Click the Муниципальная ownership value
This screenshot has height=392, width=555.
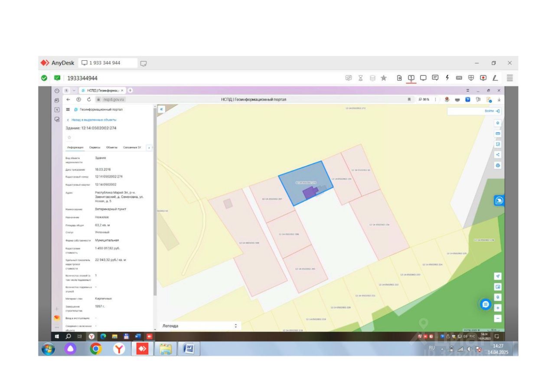[107, 240]
